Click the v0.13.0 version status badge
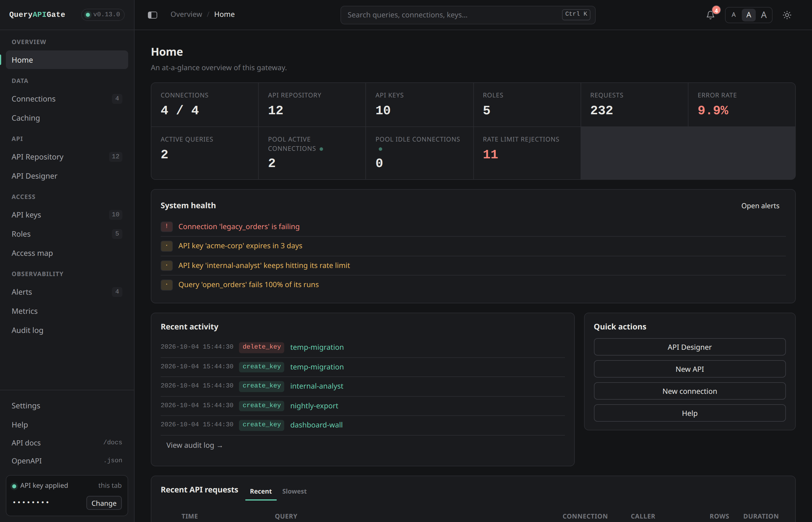 click(103, 14)
